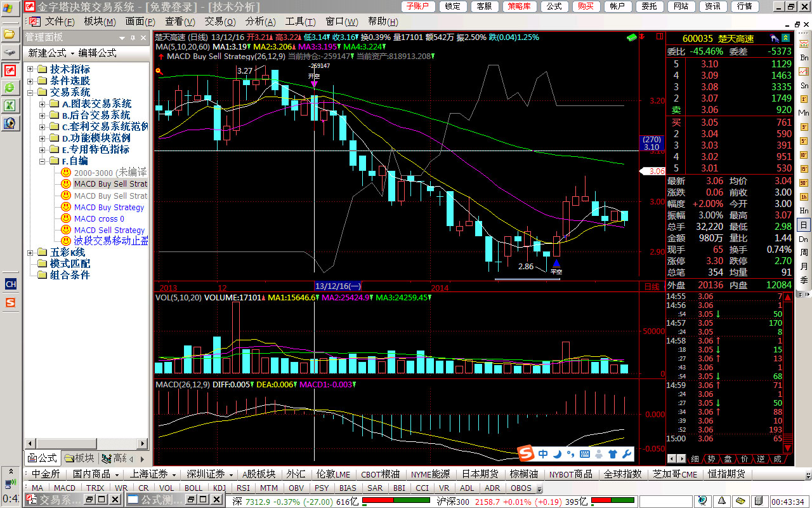Expand the 五彩K线 tree node
Screen dimensions: 812x508
click(30, 252)
